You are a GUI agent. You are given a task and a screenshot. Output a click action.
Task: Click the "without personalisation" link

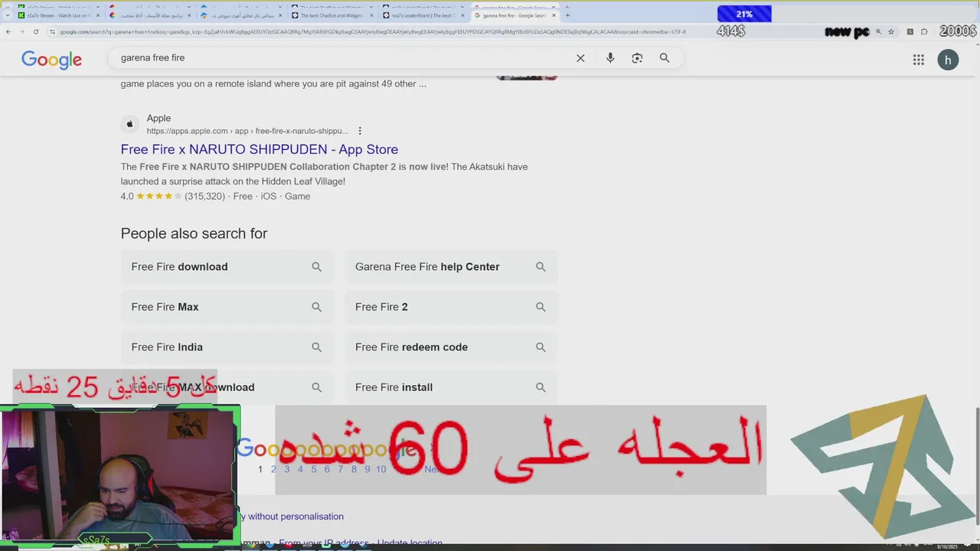(x=296, y=517)
